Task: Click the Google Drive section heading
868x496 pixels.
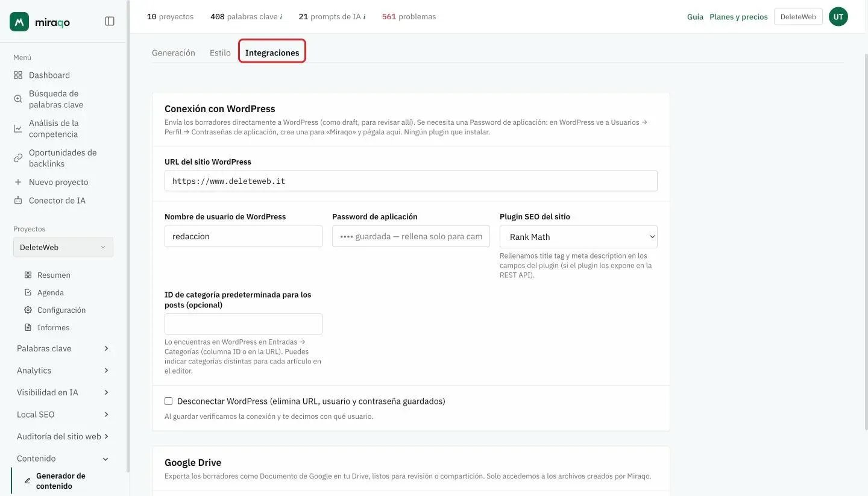Action: (193, 462)
